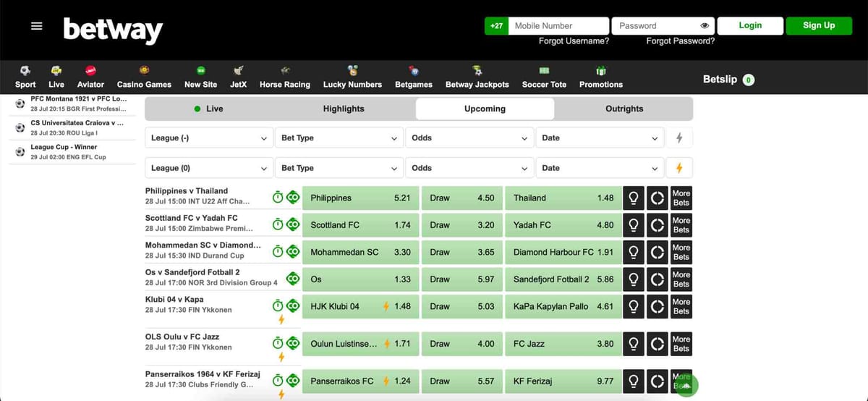Open the Aviator game
The image size is (868, 401).
90,77
